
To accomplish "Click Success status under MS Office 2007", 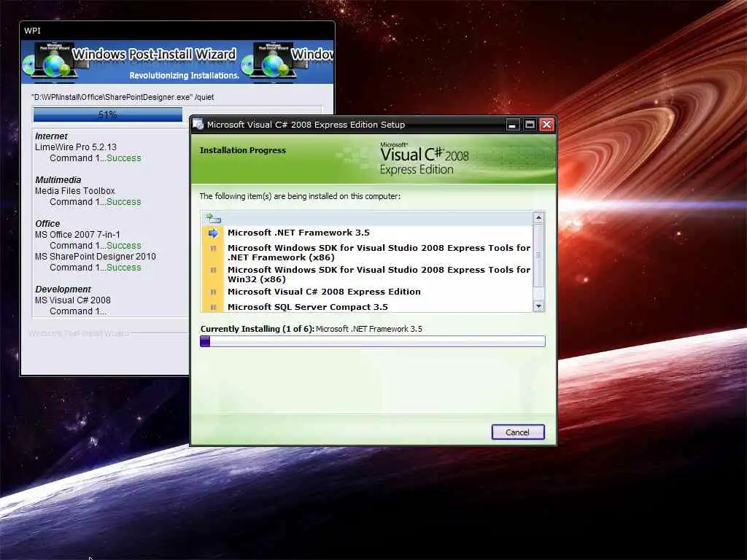I will tap(124, 246).
